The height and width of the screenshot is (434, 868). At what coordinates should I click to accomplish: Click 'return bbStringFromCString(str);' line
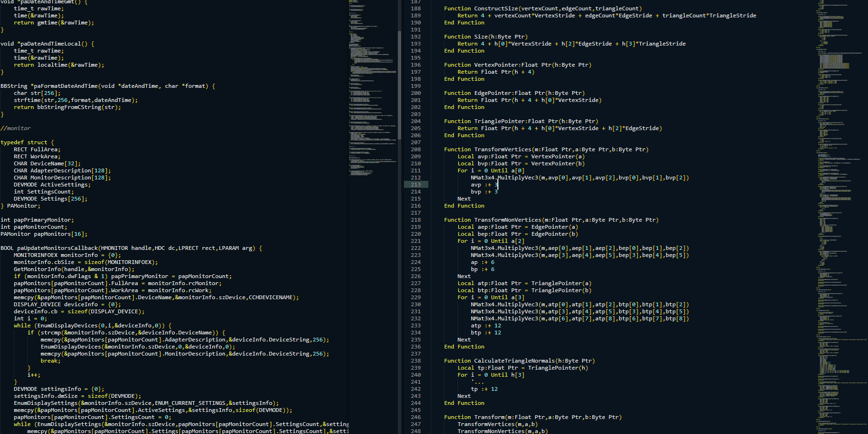click(x=68, y=107)
